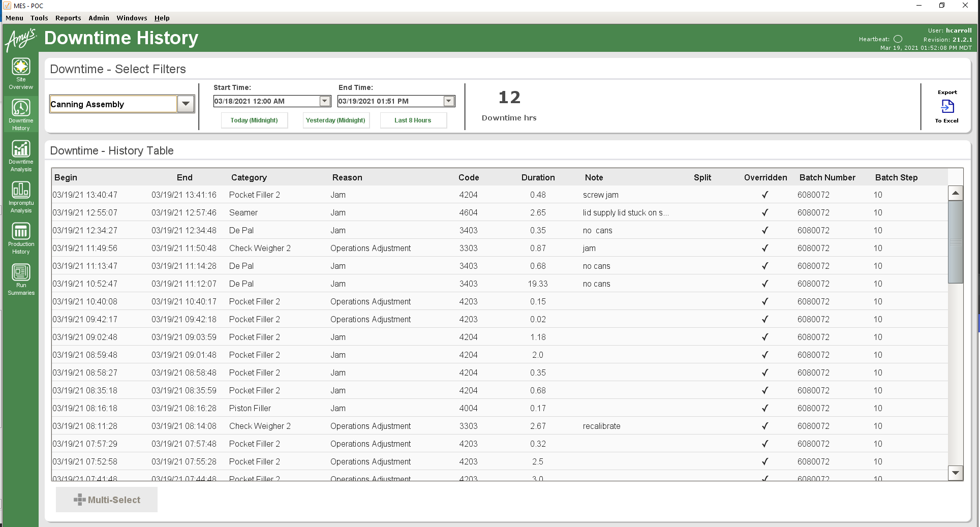Open the Windows menu
980x527 pixels.
(x=132, y=18)
